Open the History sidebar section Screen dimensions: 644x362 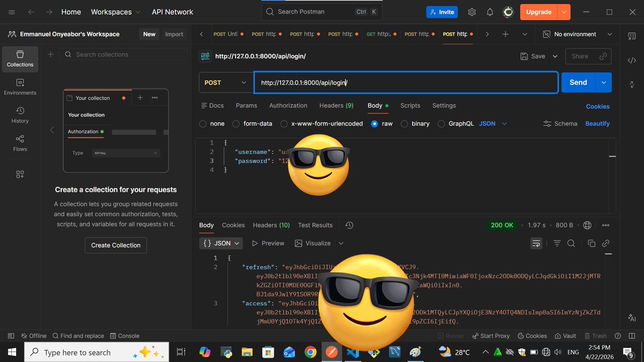point(20,115)
